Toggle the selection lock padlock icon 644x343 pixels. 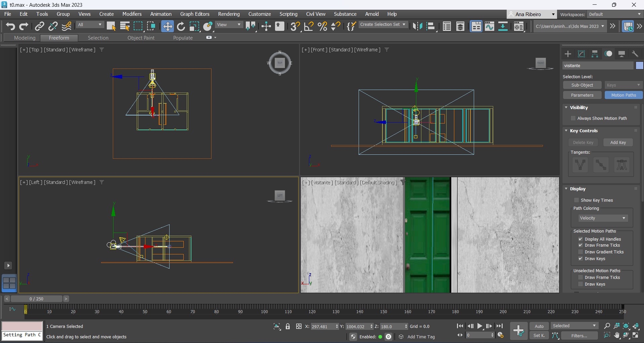click(288, 327)
